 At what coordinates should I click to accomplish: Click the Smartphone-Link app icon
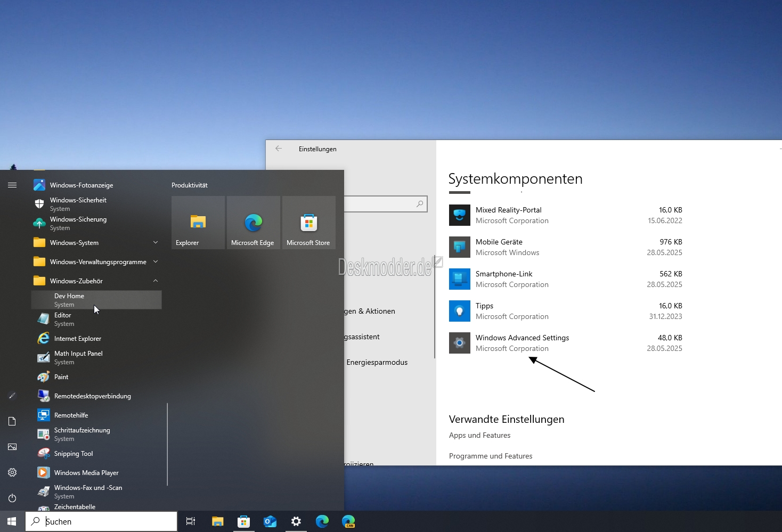pos(460,279)
